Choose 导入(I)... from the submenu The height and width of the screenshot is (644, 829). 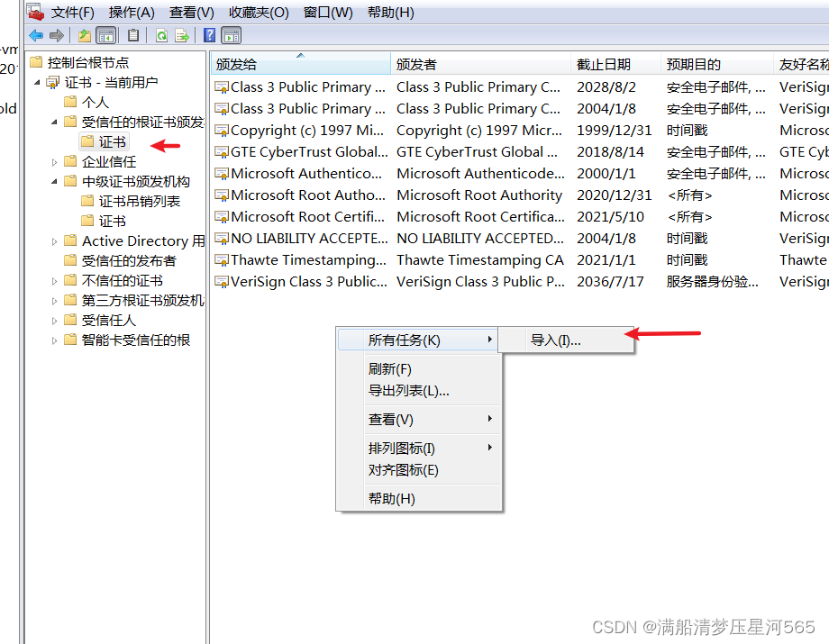(566, 340)
